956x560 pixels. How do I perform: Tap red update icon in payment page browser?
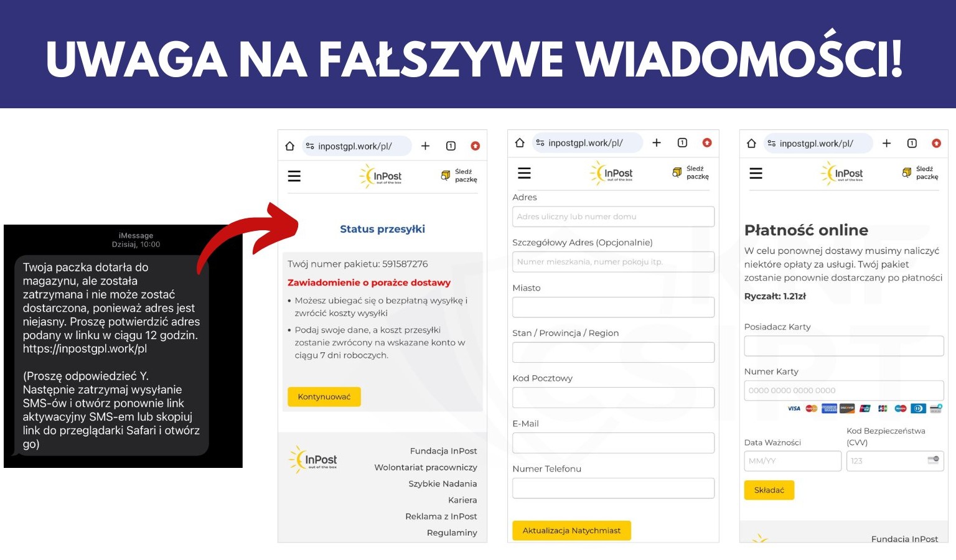pyautogui.click(x=936, y=143)
